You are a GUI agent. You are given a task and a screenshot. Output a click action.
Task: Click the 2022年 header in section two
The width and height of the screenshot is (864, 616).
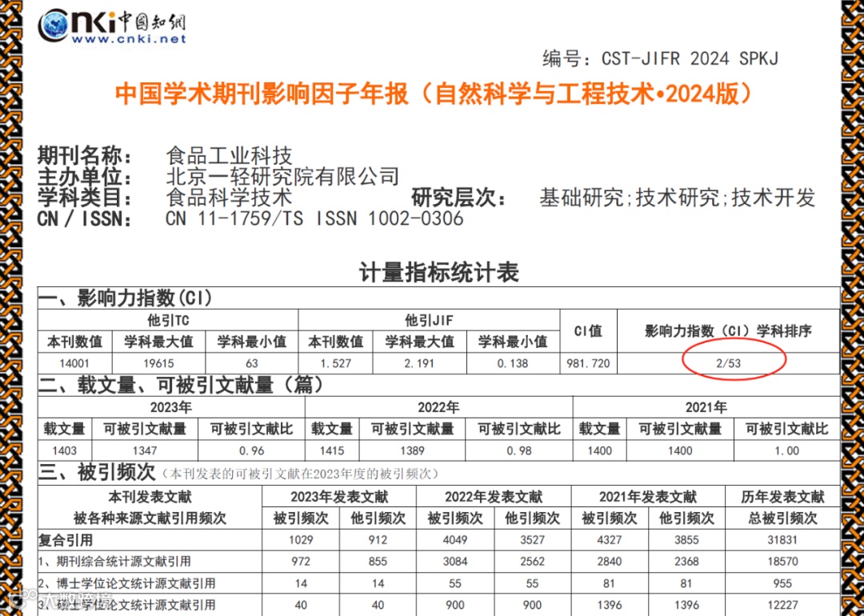point(438,407)
